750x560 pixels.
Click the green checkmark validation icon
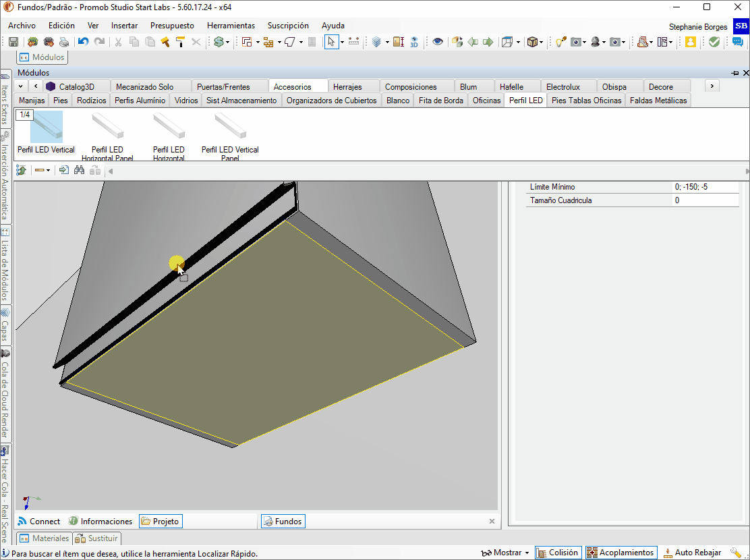click(714, 42)
